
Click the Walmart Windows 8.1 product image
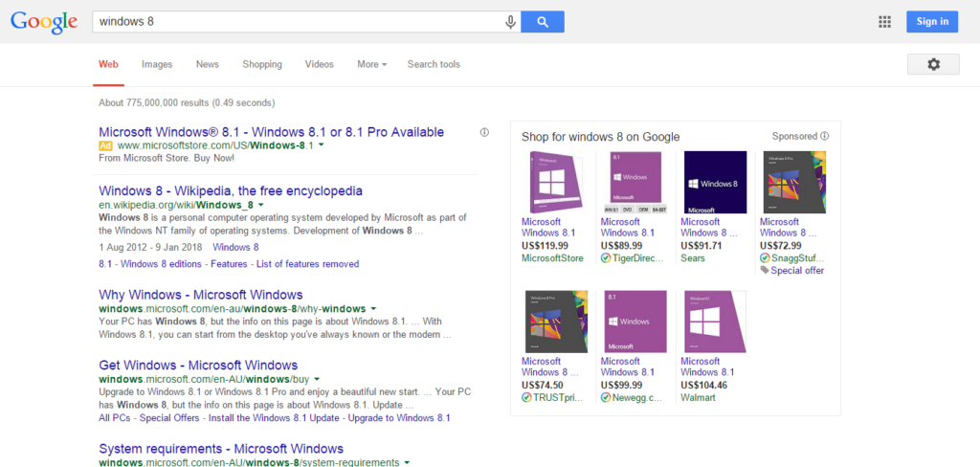[715, 322]
